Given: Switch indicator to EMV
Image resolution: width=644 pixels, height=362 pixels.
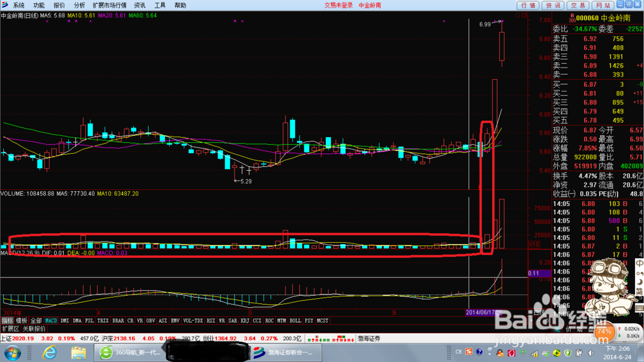Looking at the screenshot, I should coord(175,321).
